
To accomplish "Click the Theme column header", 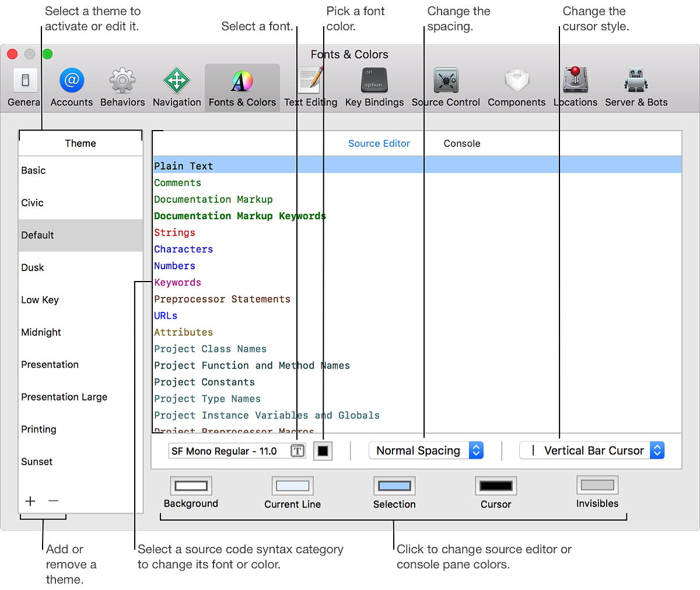I will pos(80,143).
